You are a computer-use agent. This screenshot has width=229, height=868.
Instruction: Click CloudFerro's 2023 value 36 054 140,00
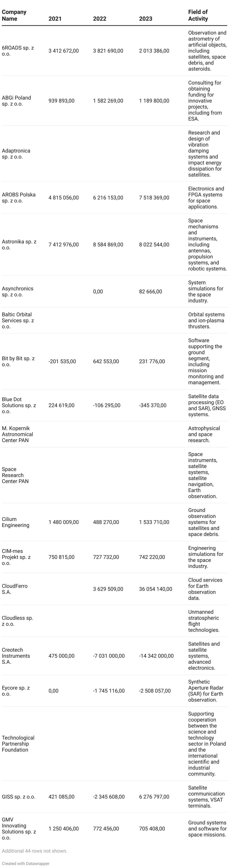tap(156, 589)
